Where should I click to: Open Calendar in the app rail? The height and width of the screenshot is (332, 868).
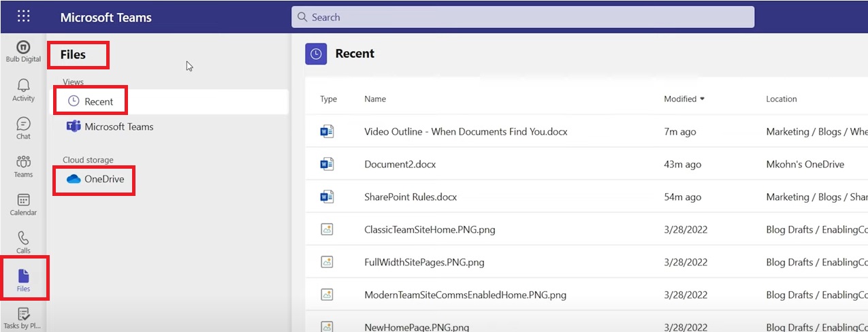(23, 204)
